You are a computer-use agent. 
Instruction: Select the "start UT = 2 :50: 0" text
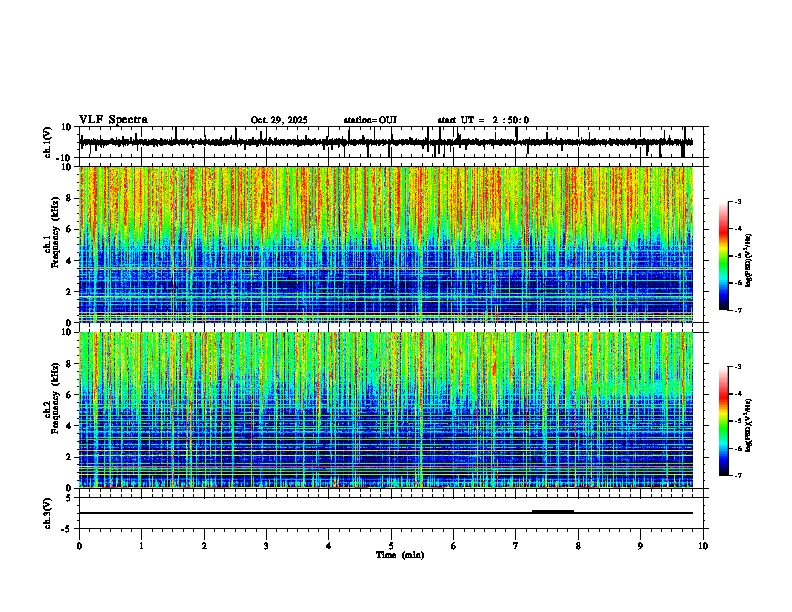tap(483, 120)
